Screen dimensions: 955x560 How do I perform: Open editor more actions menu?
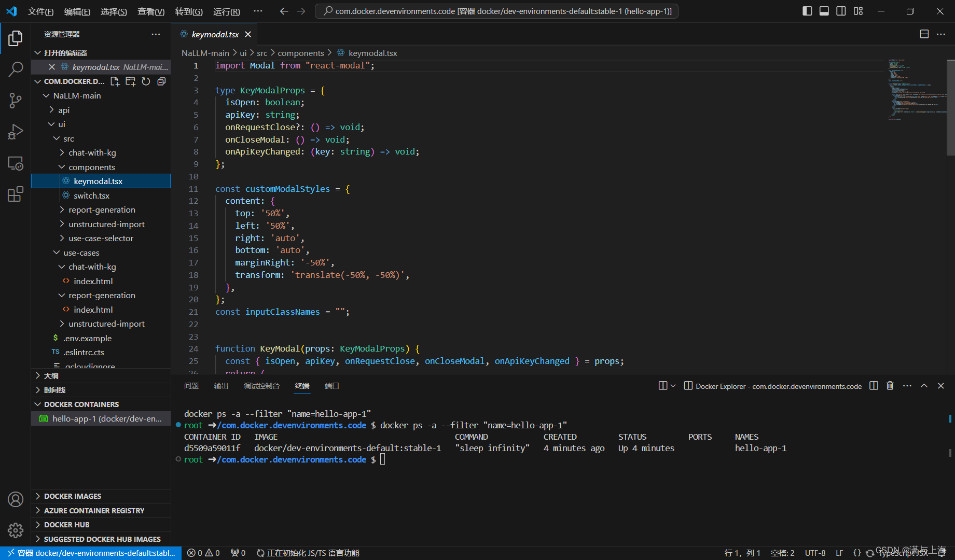click(941, 34)
